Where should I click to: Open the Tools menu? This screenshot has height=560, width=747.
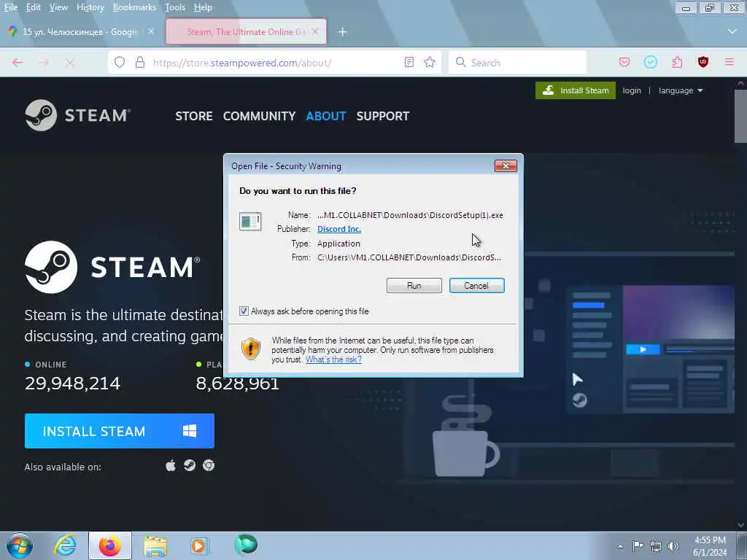click(175, 7)
